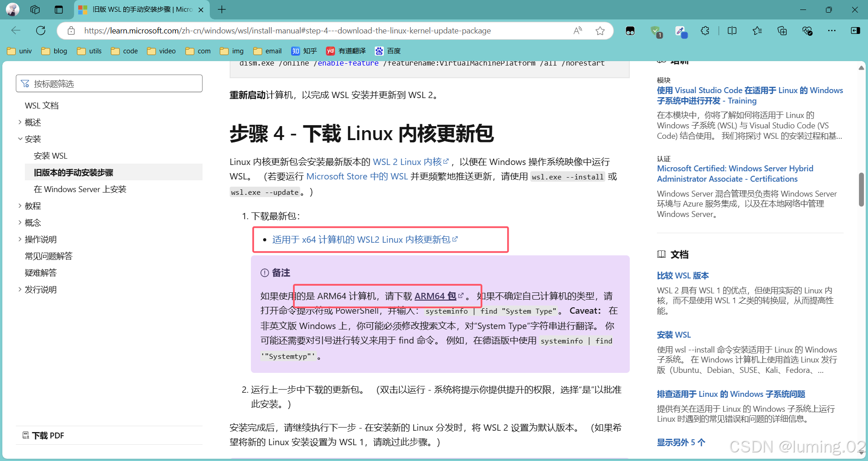Screen dimensions: 868x461
Task: Open the Extensions puzzle icon
Action: (x=705, y=31)
